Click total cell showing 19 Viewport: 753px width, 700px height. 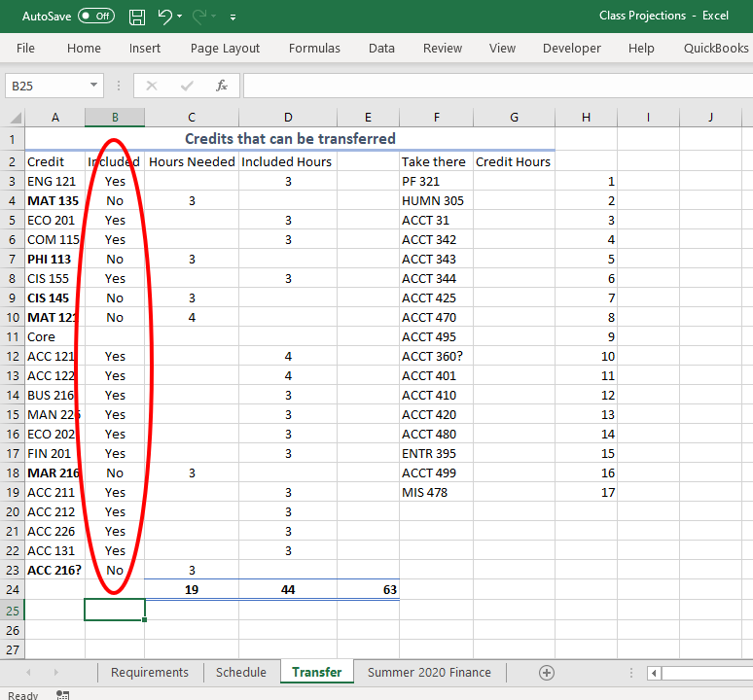[192, 589]
